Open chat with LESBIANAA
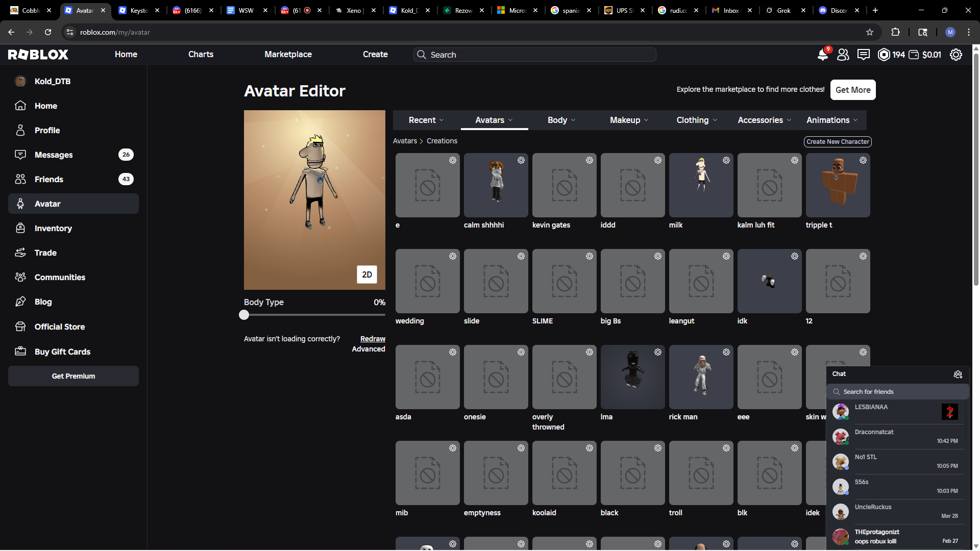The height and width of the screenshot is (551, 980). pyautogui.click(x=898, y=412)
